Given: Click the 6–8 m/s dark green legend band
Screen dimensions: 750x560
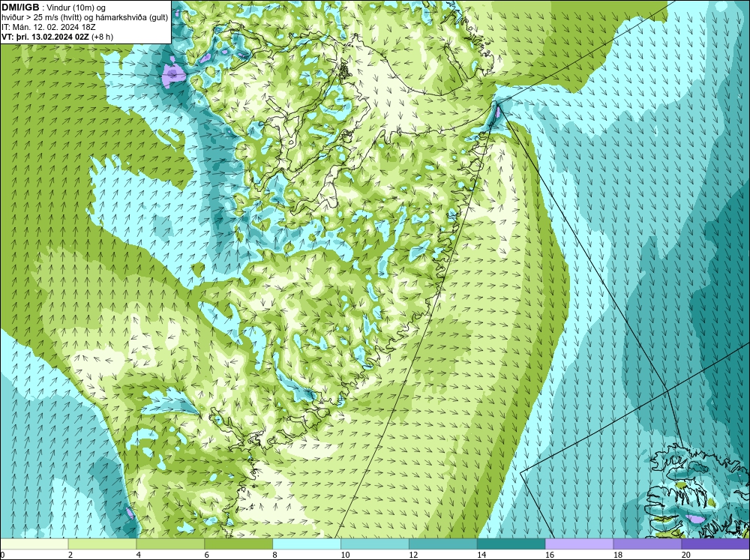Looking at the screenshot, I should pyautogui.click(x=238, y=544).
